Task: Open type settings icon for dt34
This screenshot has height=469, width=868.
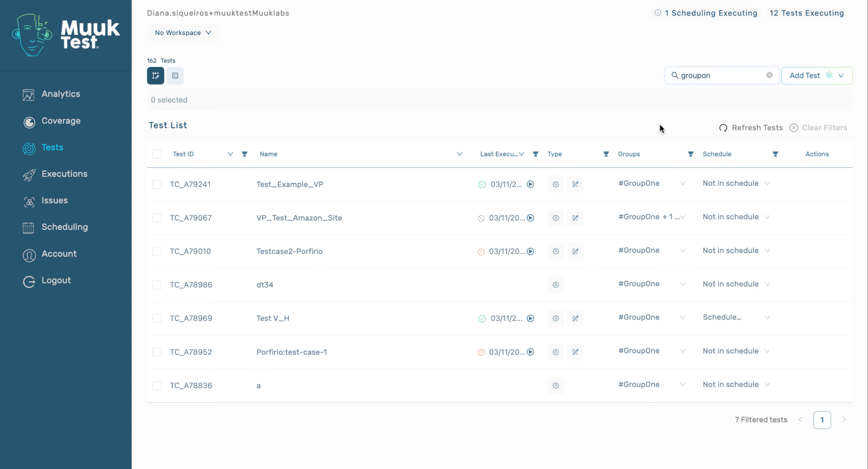Action: (x=556, y=285)
